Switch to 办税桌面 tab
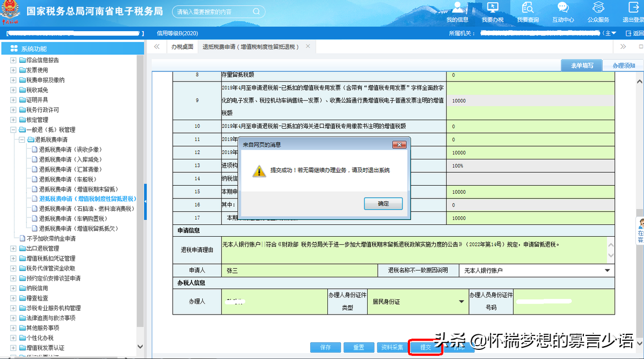This screenshot has height=359, width=644. point(182,47)
